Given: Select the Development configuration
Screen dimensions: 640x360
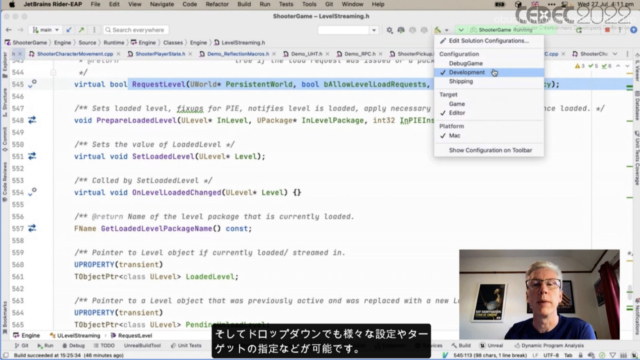Looking at the screenshot, I should [x=489, y=72].
